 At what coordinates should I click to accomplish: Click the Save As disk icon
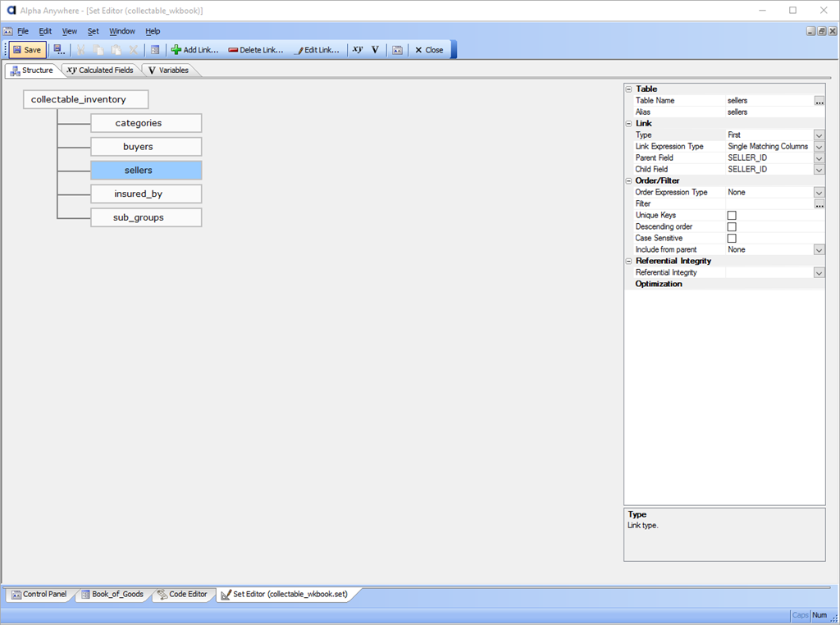coord(59,50)
